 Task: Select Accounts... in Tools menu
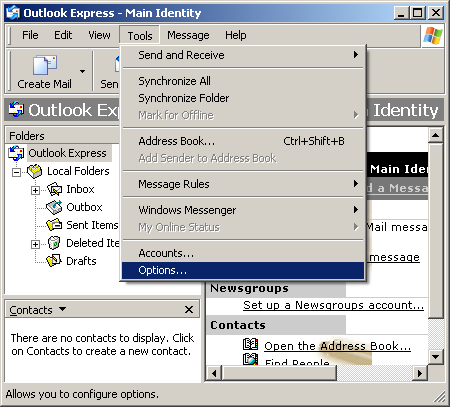coord(243,253)
